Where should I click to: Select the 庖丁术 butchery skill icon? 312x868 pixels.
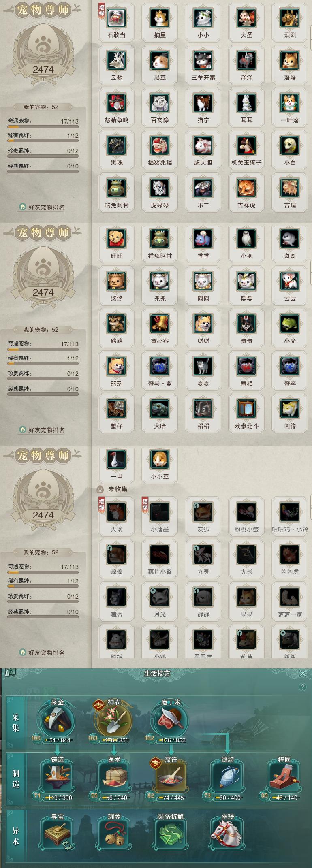pyautogui.click(x=171, y=721)
